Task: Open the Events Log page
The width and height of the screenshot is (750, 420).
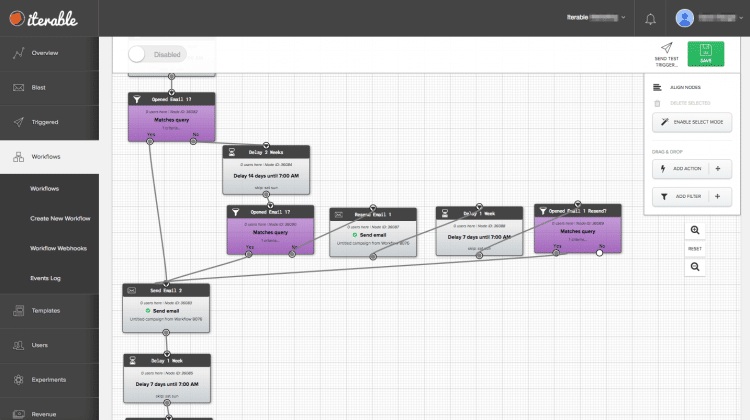Action: click(45, 278)
